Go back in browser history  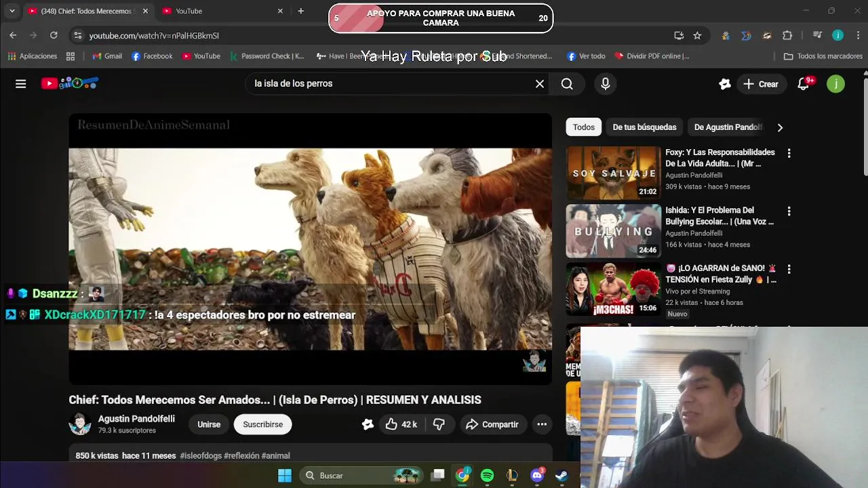[x=13, y=35]
